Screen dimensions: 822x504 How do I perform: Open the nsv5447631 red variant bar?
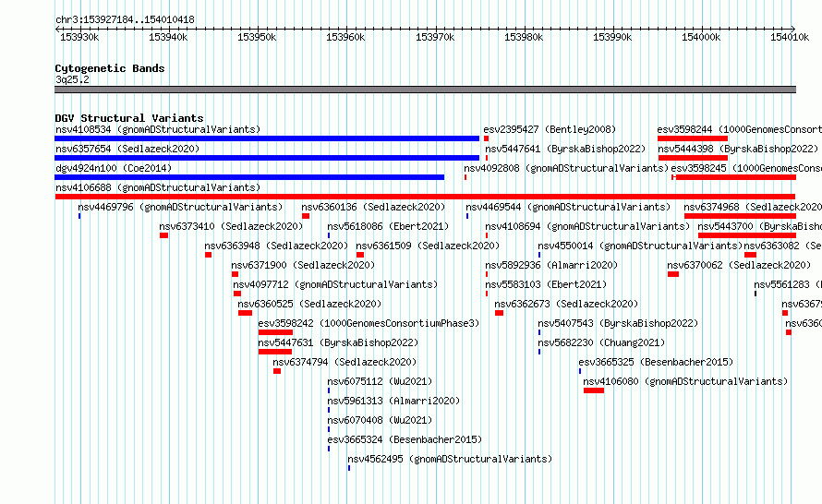[274, 352]
